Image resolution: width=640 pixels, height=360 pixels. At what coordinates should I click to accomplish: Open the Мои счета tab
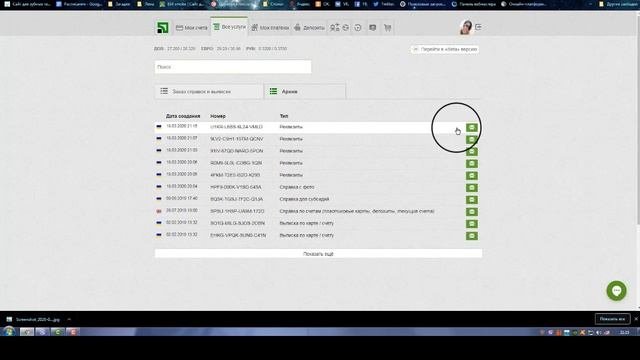click(191, 28)
